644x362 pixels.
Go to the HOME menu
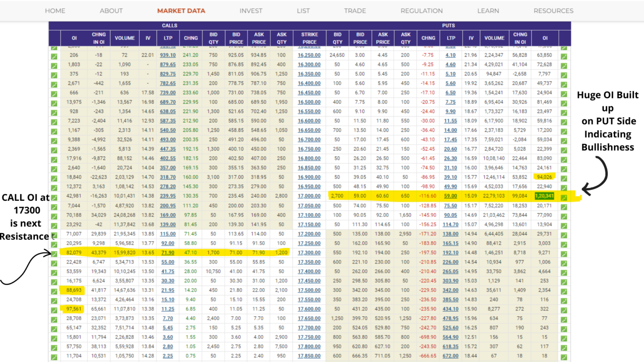click(55, 11)
